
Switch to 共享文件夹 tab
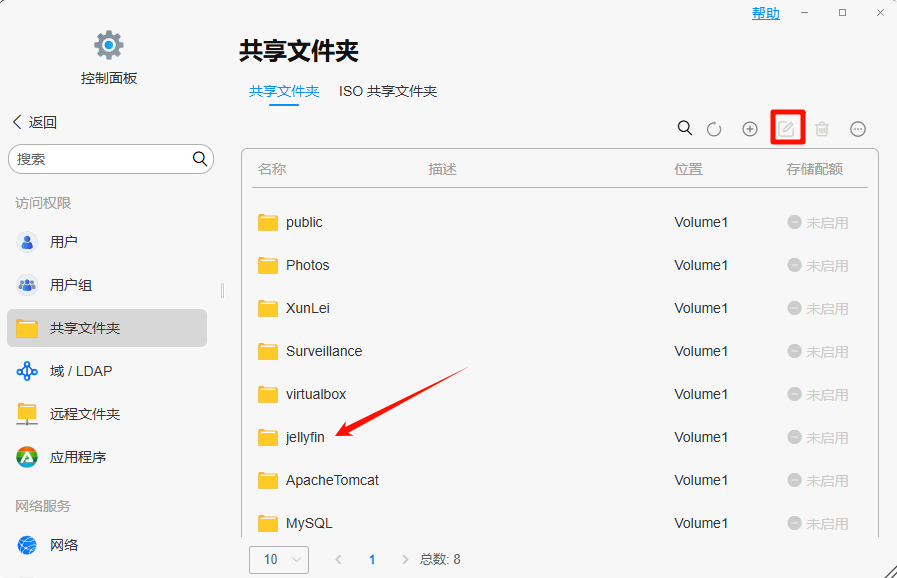284,92
